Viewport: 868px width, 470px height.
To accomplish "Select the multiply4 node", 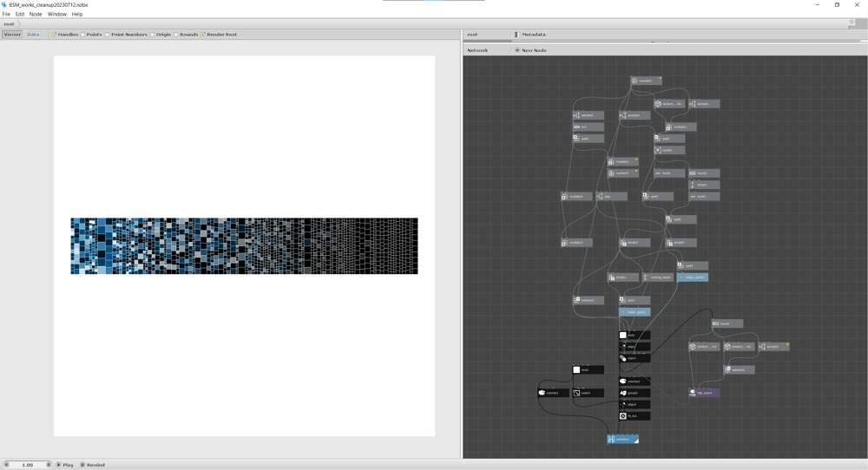I will [576, 197].
